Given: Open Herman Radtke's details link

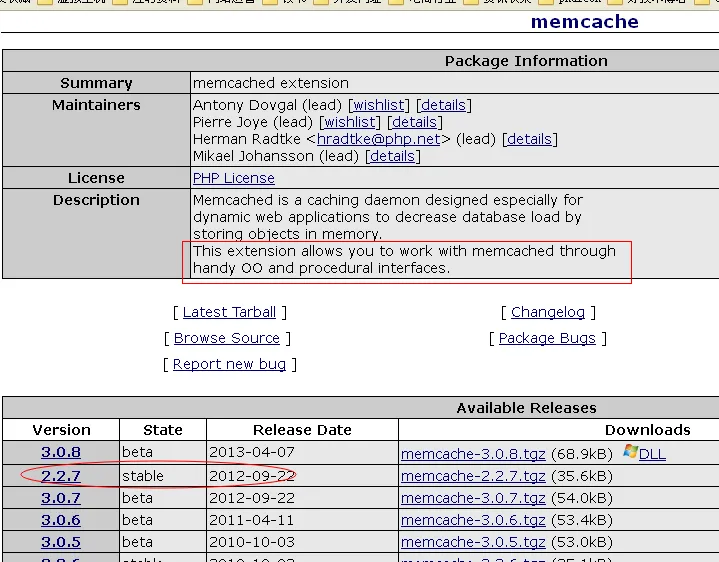Looking at the screenshot, I should 530,139.
